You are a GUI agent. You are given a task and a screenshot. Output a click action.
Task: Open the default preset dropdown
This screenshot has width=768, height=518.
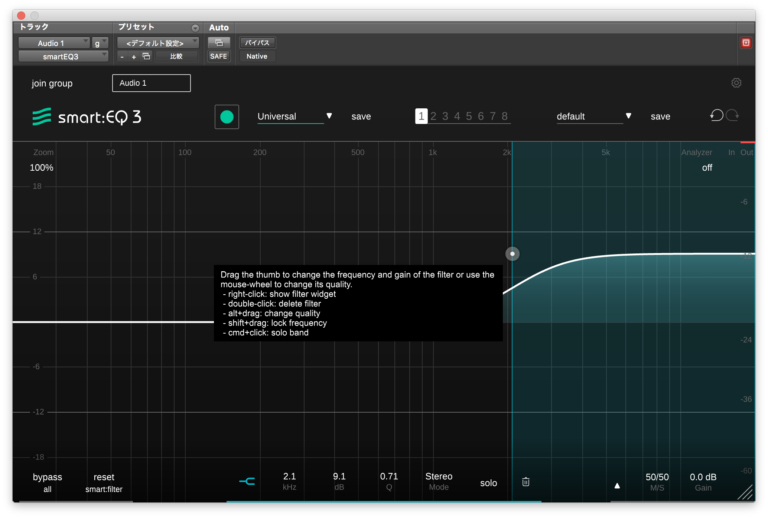tap(594, 117)
